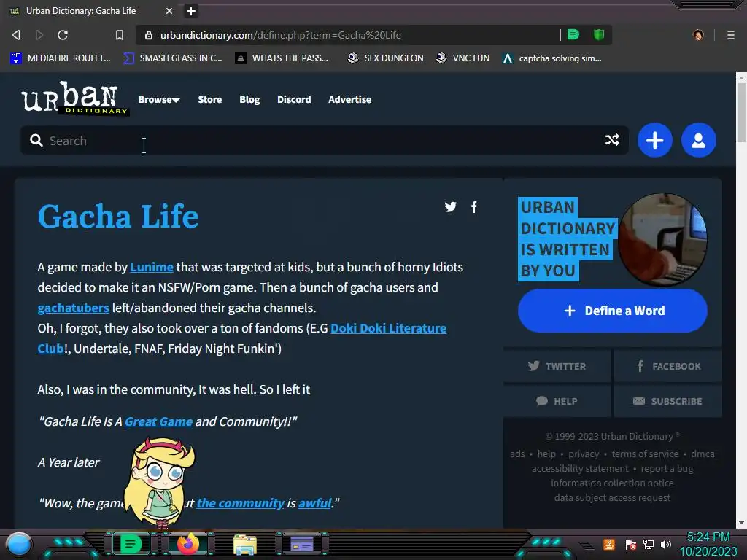Open terms of service footer link

click(x=645, y=454)
